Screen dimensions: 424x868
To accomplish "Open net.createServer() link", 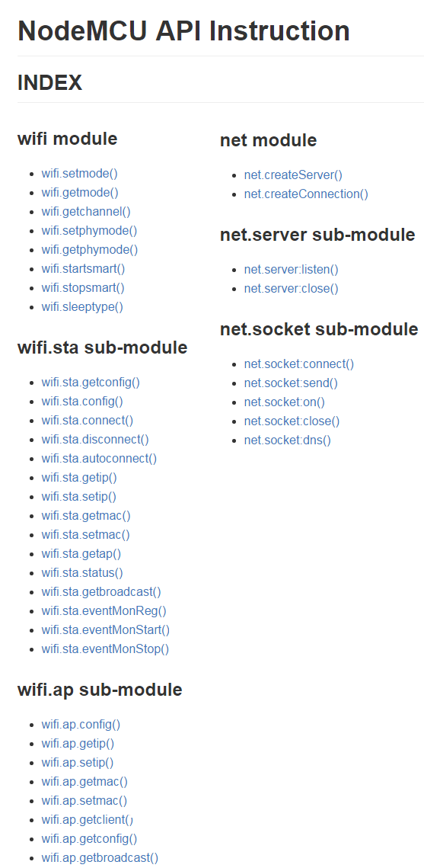I will 294,175.
